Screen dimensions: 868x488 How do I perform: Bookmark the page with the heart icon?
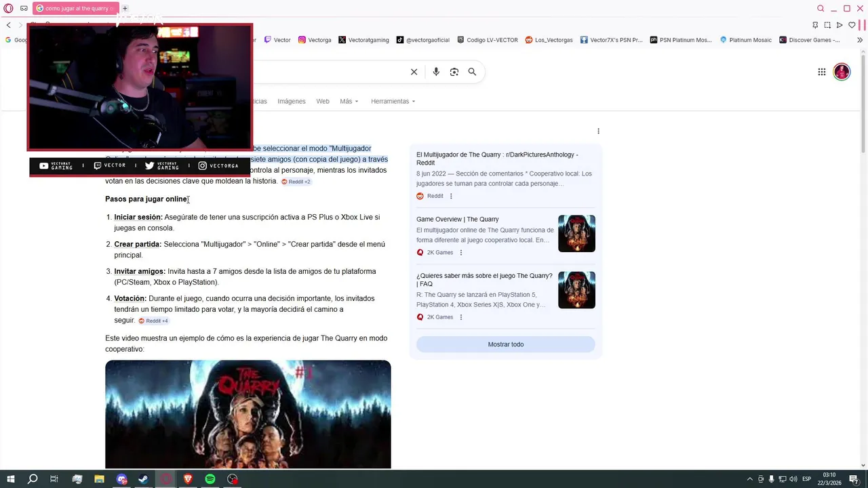[x=851, y=25]
